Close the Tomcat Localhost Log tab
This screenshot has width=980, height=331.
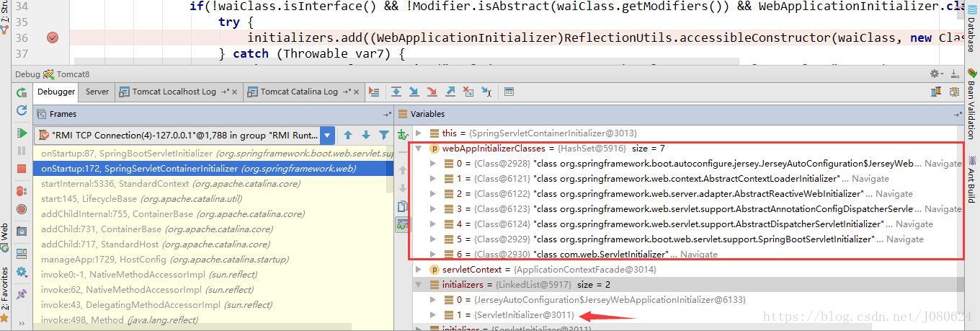point(235,92)
